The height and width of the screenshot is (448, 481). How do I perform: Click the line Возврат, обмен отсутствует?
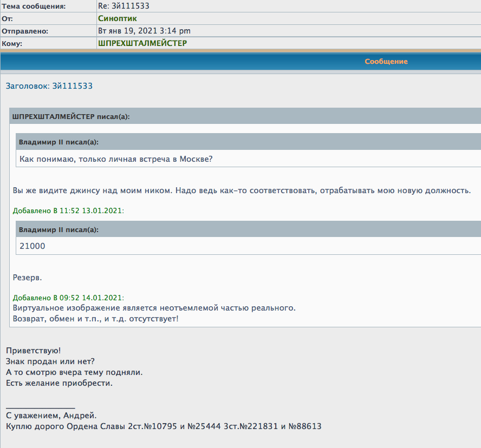click(95, 319)
